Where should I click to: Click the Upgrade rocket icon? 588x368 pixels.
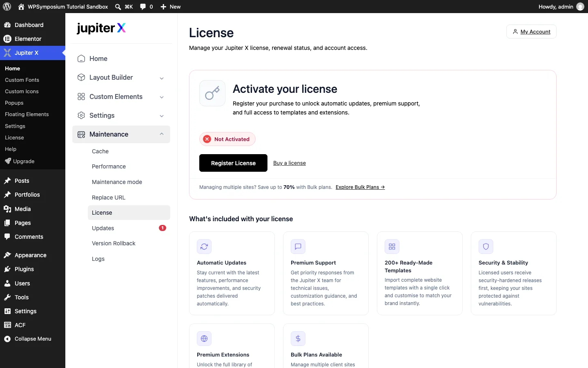click(x=8, y=161)
